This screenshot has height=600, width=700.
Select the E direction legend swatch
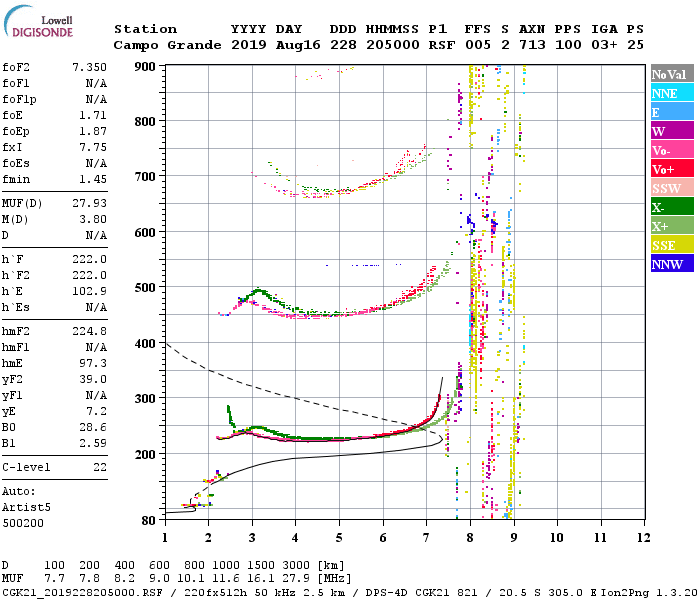click(x=672, y=112)
